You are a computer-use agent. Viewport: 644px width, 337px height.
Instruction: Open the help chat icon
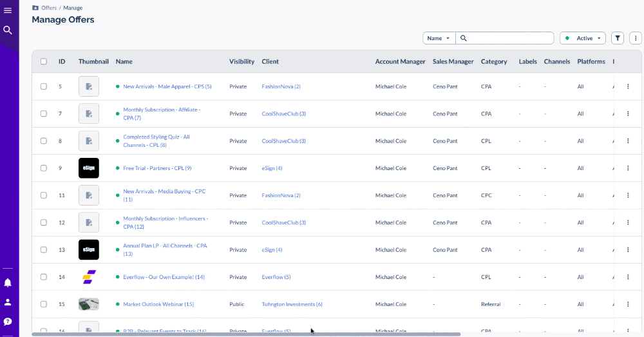(x=8, y=322)
